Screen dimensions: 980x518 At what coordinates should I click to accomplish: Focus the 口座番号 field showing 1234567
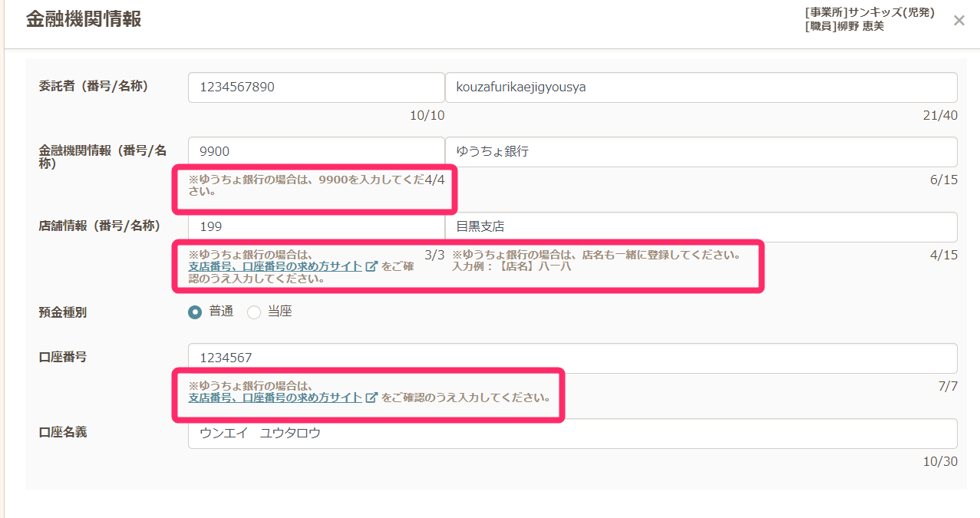[x=572, y=358]
